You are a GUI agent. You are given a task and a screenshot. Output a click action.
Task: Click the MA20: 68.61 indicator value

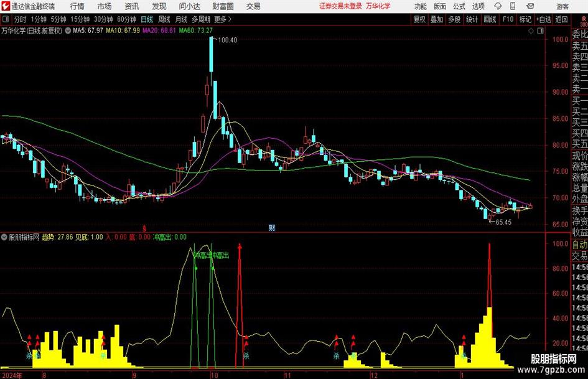point(159,30)
